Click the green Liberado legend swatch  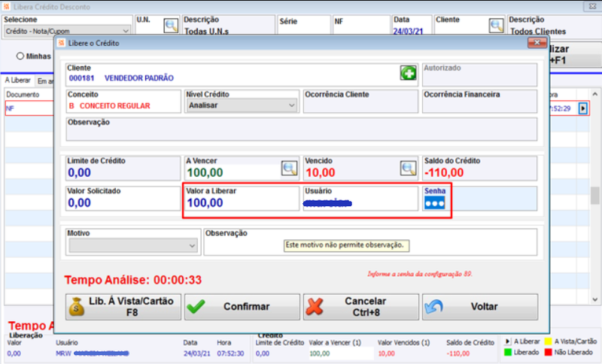tap(507, 352)
